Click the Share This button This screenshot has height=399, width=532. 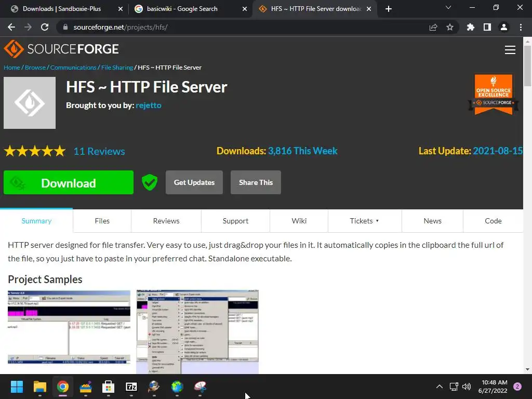(256, 182)
